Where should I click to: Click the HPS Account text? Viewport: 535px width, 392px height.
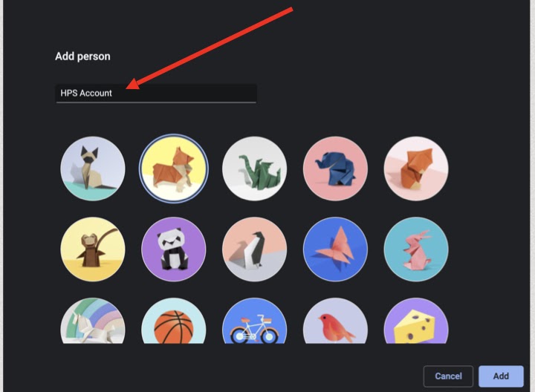click(x=87, y=94)
